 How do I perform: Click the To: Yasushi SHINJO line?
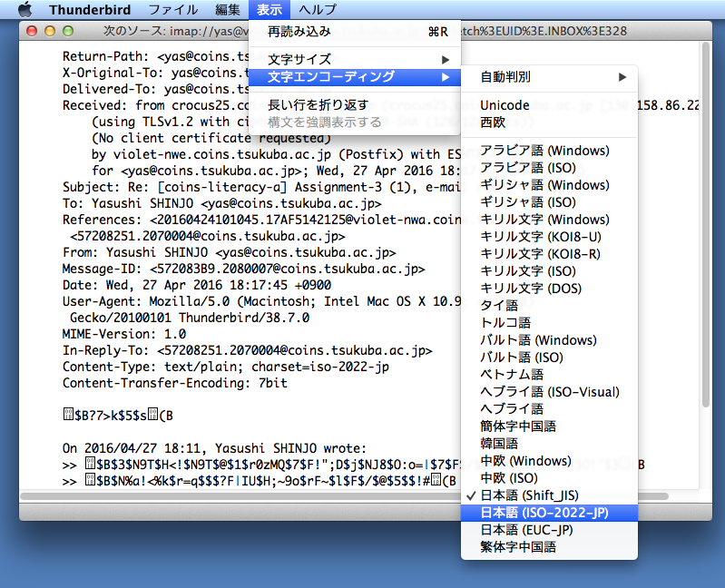222,203
